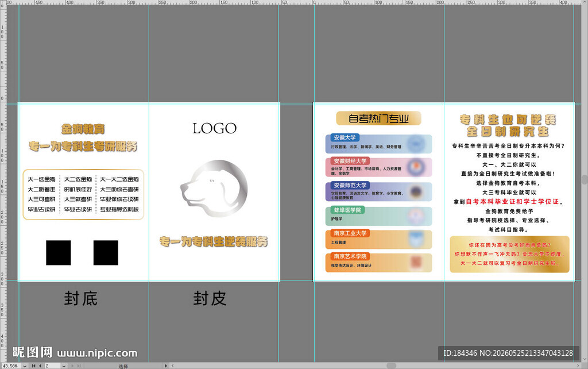Select the right black QR placeholder square
This screenshot has height=369, width=588.
[x=106, y=253]
